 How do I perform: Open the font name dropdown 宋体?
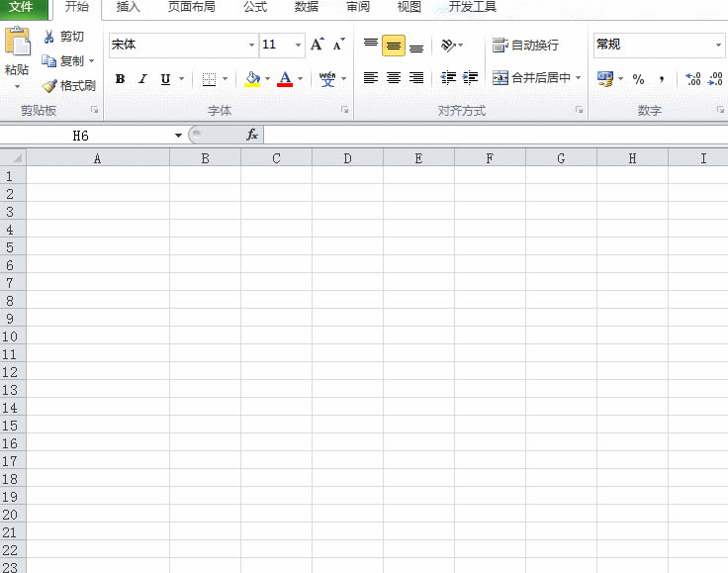[x=251, y=46]
